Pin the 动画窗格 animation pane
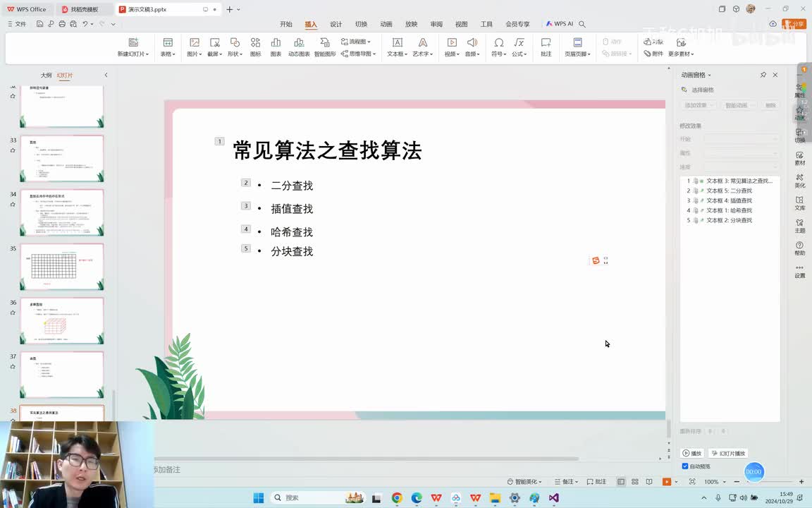This screenshot has height=508, width=812. (763, 75)
